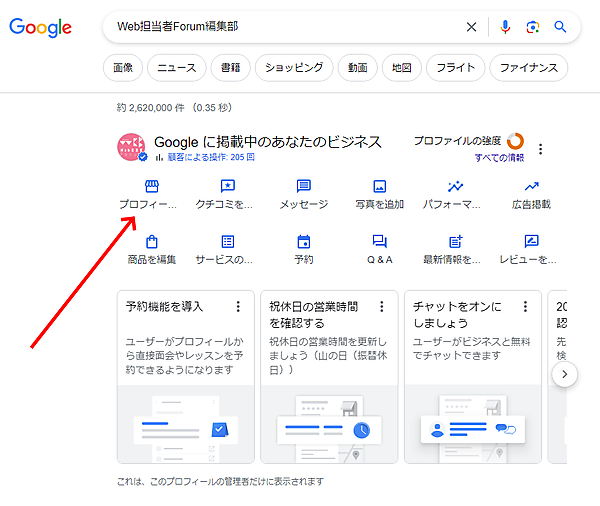Select the 地図 filter chip
Image resolution: width=600 pixels, height=506 pixels.
pos(402,68)
